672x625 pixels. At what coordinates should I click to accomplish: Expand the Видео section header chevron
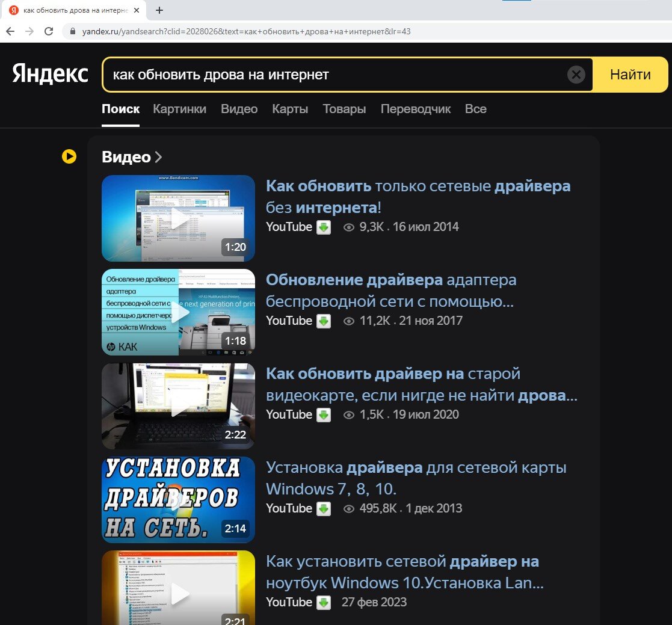pyautogui.click(x=159, y=157)
